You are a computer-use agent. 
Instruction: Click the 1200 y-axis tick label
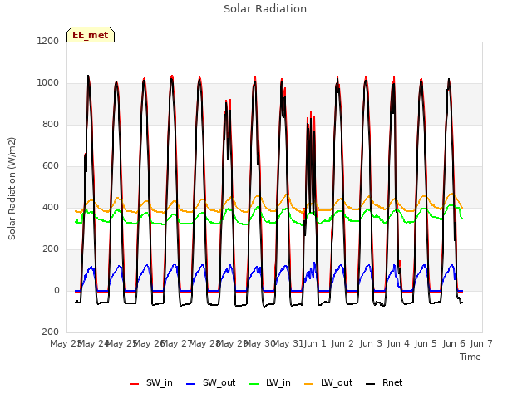[48, 41]
